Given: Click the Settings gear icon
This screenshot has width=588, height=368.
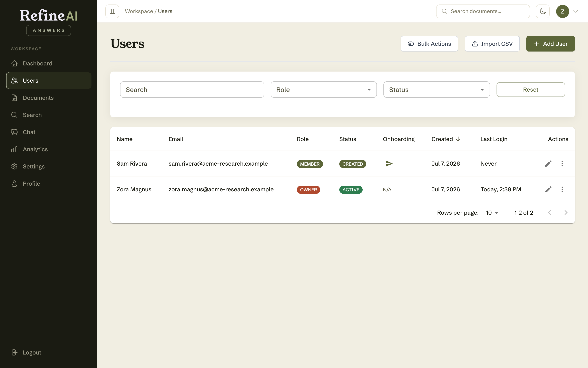Looking at the screenshot, I should (14, 166).
